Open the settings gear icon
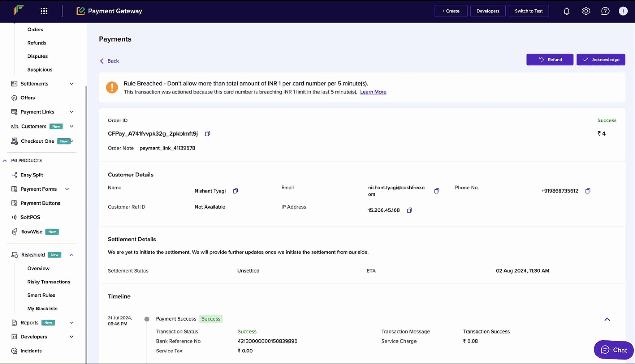Viewport: 635px width, 364px height. (x=586, y=11)
